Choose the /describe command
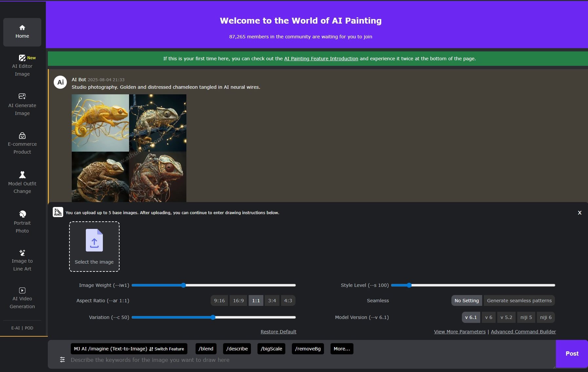 coord(237,349)
